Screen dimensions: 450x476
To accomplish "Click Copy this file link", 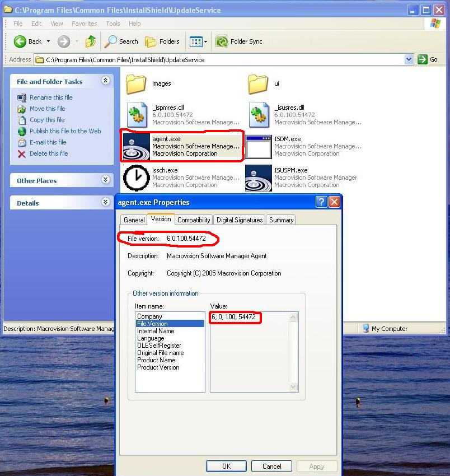I will [x=47, y=120].
